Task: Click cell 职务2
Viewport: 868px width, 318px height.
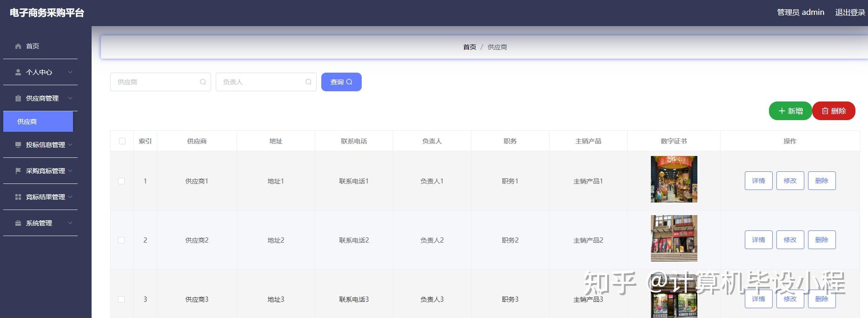Action: (510, 240)
